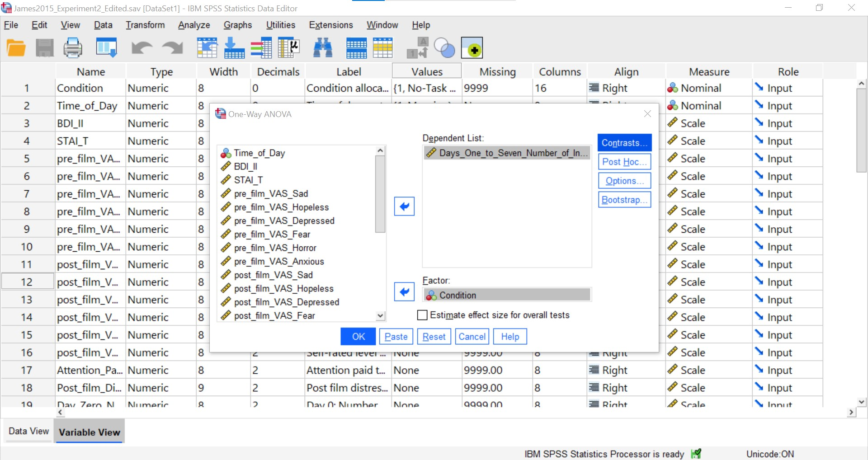The image size is (868, 460).
Task: Cancel the One-Way ANOVA dialog
Action: pos(472,337)
